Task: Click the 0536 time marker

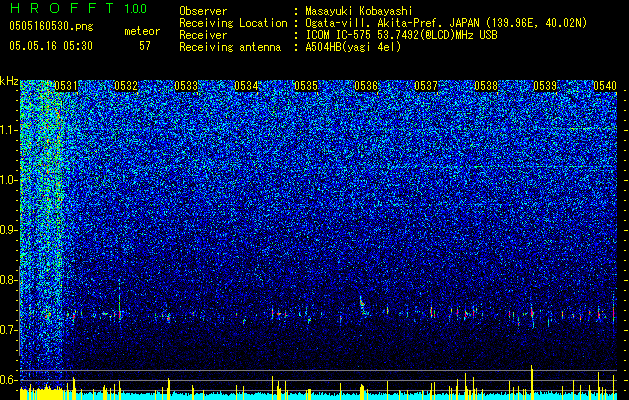Action: [366, 86]
